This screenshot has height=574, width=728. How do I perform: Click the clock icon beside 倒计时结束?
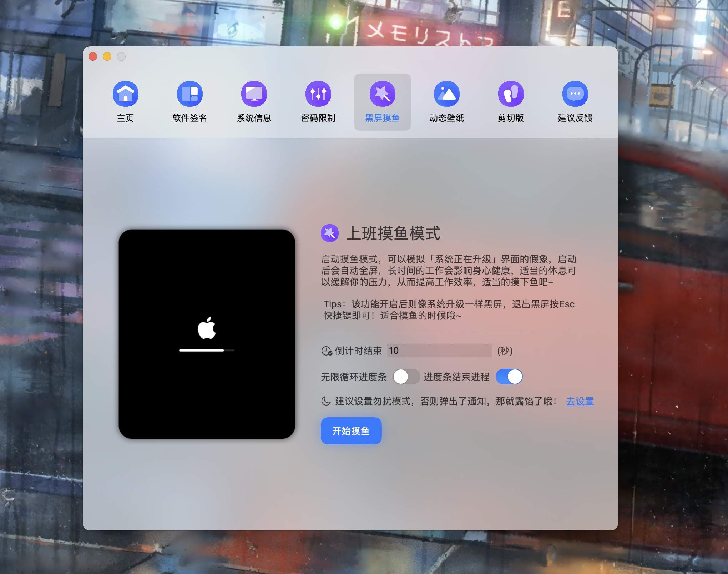click(x=326, y=351)
